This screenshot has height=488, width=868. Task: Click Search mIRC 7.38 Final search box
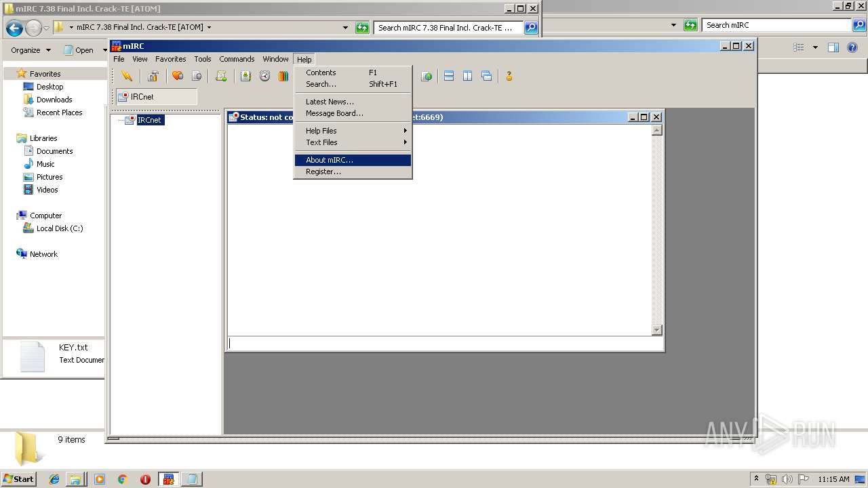click(448, 28)
